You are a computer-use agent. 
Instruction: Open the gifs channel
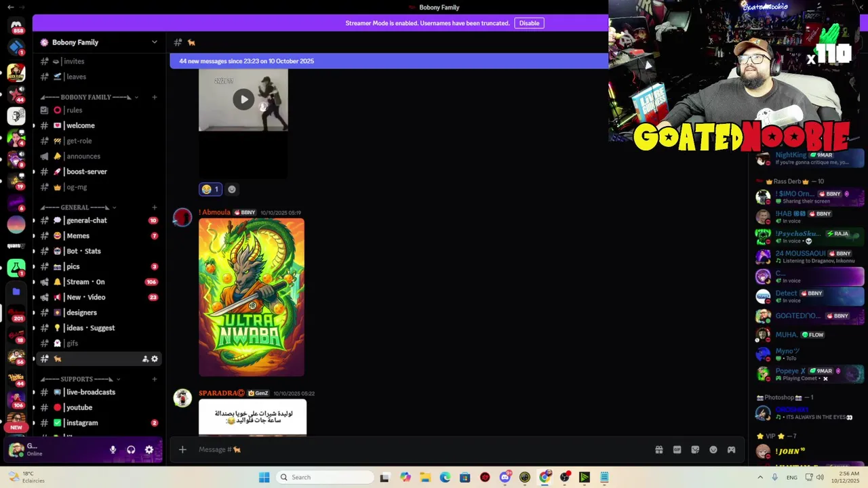(x=99, y=343)
